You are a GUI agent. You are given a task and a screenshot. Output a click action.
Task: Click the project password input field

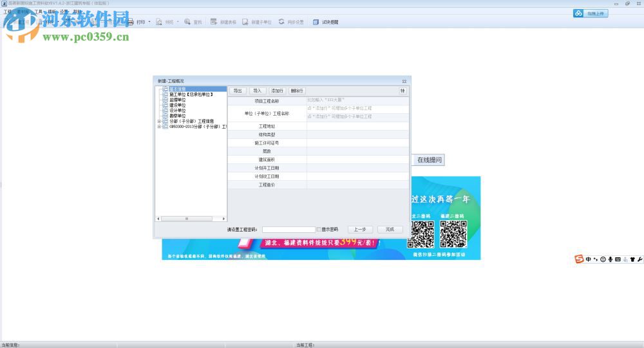(289, 230)
